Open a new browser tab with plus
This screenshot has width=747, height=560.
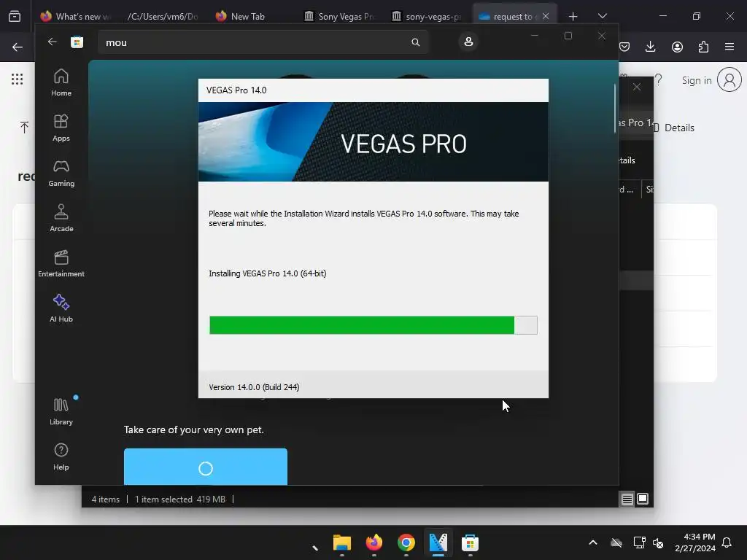coord(573,17)
